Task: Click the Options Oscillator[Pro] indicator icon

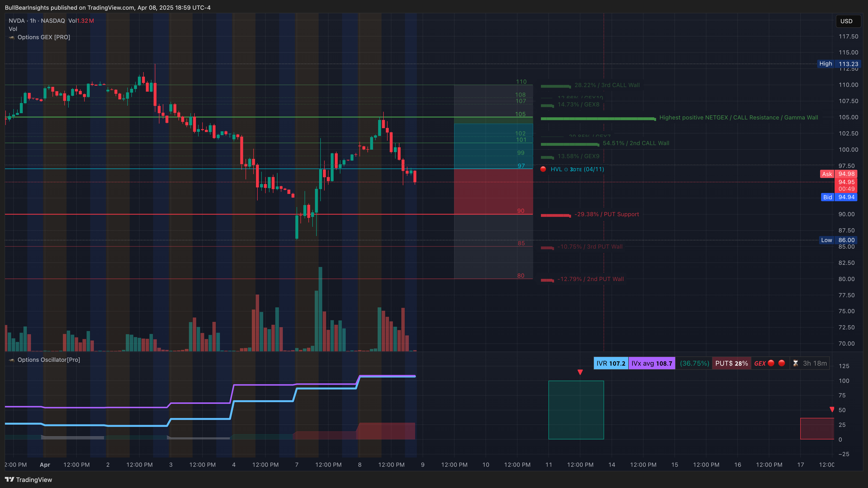Action: click(x=12, y=360)
